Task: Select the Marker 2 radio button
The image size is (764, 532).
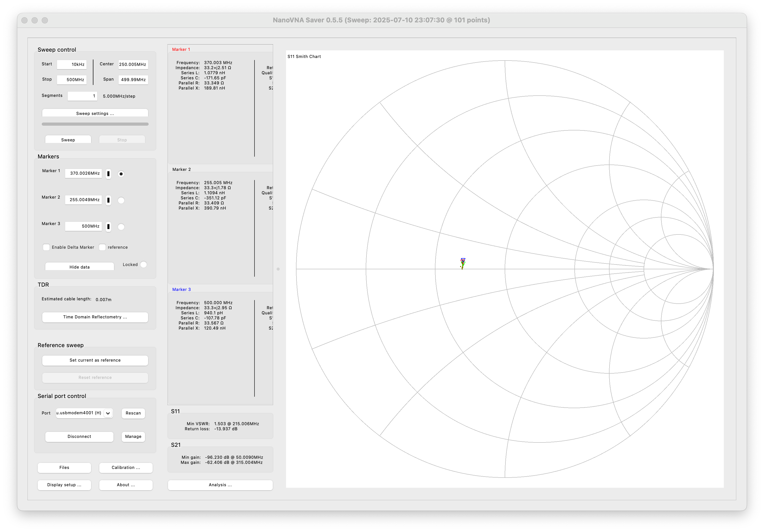Action: click(121, 200)
